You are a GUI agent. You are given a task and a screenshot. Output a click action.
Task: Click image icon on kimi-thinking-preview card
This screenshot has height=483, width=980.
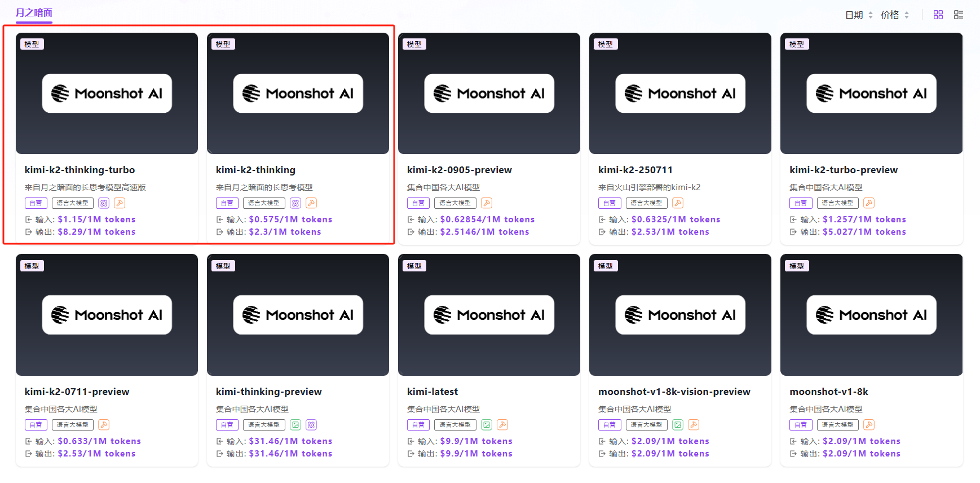295,425
